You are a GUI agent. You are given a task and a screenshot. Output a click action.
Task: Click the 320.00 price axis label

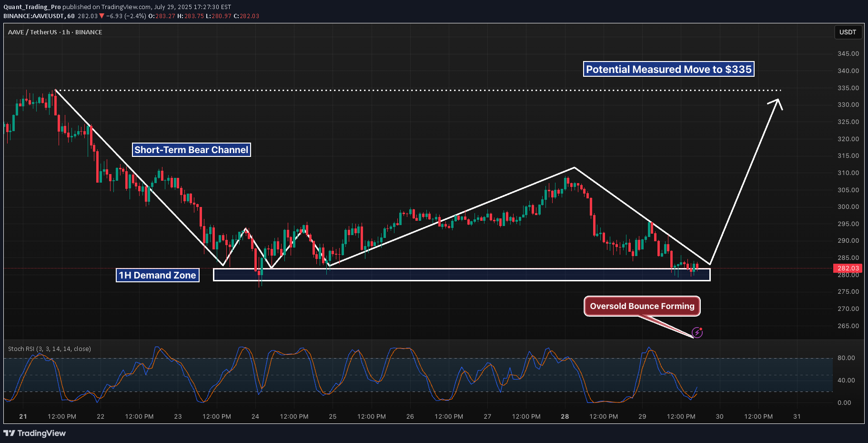848,139
